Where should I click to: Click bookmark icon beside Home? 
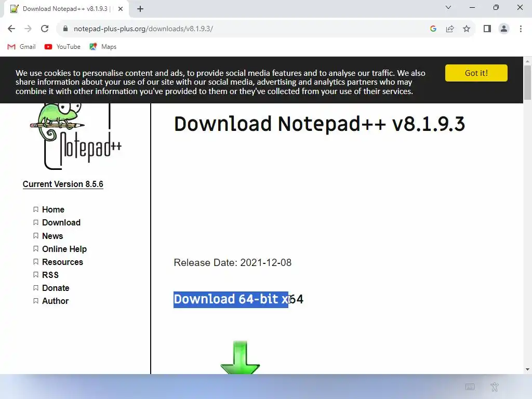(36, 210)
